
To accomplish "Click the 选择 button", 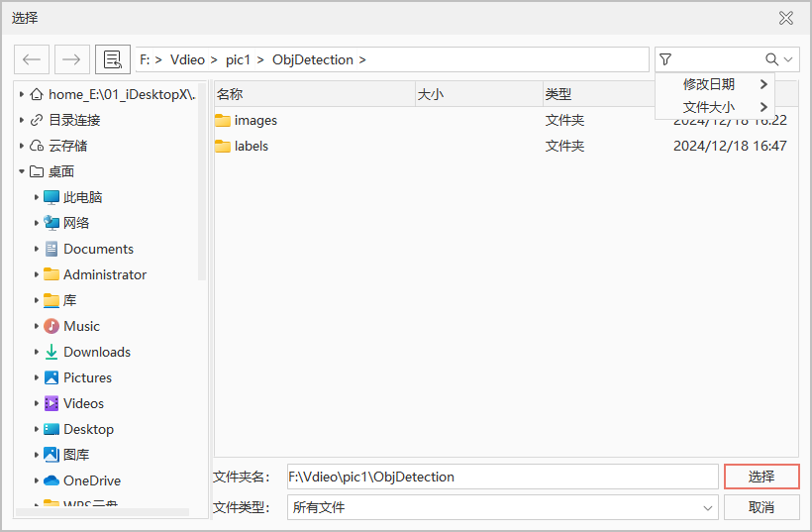I will coord(761,477).
